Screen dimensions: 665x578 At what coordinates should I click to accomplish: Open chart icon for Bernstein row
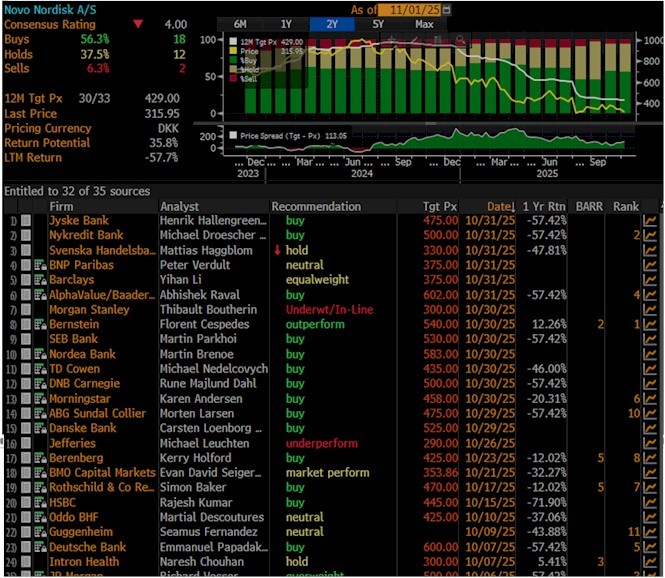[650, 324]
